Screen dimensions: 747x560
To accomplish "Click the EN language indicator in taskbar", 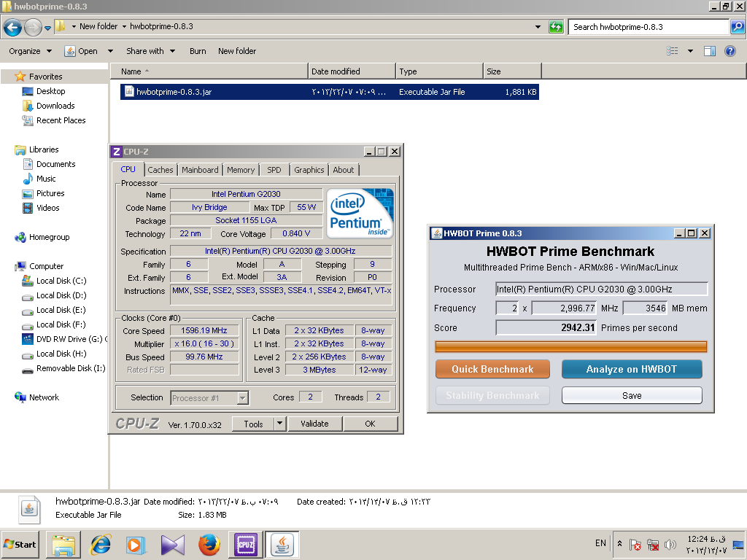I will (600, 542).
